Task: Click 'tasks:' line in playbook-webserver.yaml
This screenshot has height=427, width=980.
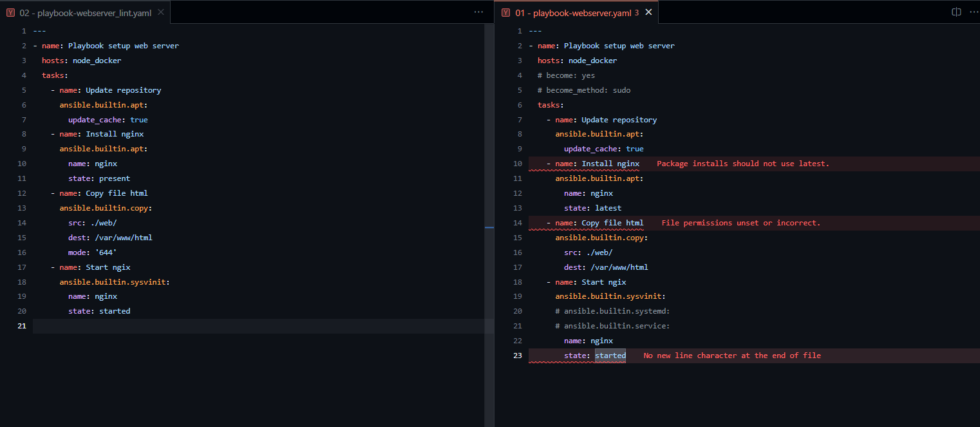Action: coord(551,105)
